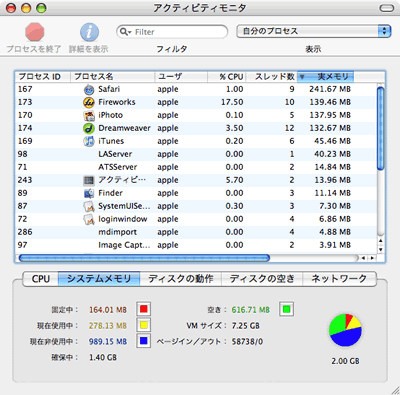
Task: Sort by ユーザ column header
Action: pyautogui.click(x=181, y=77)
